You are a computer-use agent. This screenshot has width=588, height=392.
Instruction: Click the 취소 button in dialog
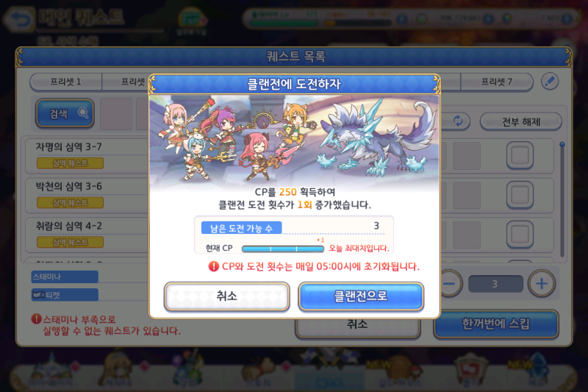coord(227,296)
